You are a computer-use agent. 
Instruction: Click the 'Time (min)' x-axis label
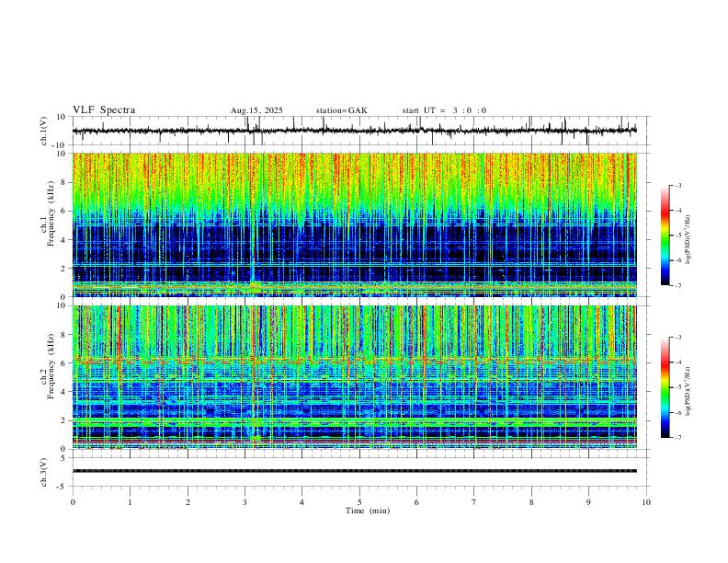[x=368, y=511]
